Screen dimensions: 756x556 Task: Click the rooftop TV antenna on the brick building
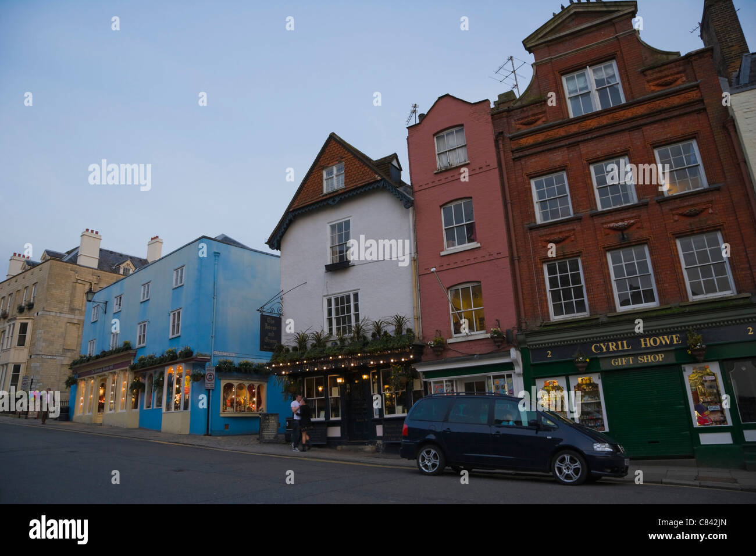(x=509, y=76)
